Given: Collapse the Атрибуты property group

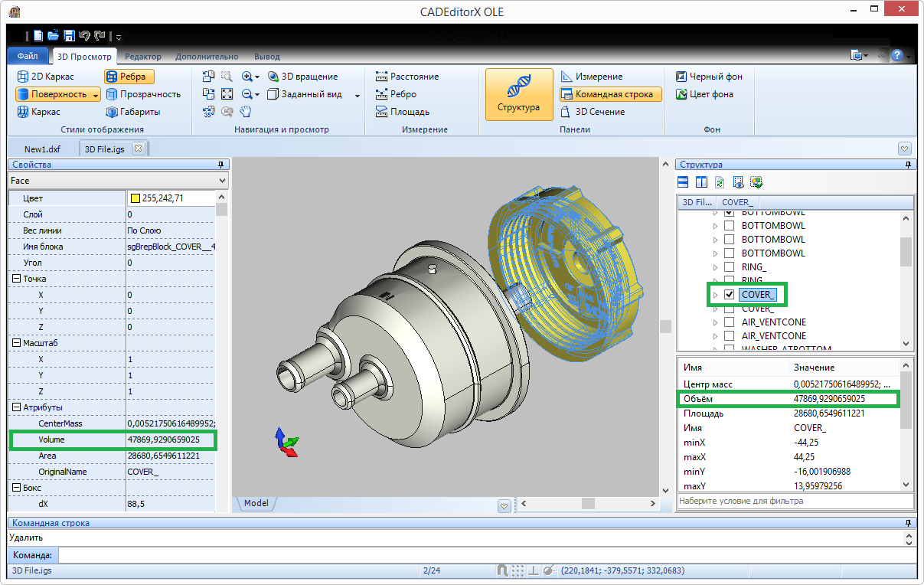Looking at the screenshot, I should 16,407.
